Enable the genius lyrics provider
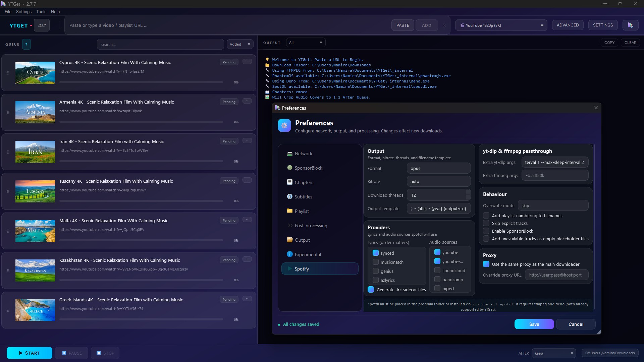The height and width of the screenshot is (362, 644). click(376, 271)
